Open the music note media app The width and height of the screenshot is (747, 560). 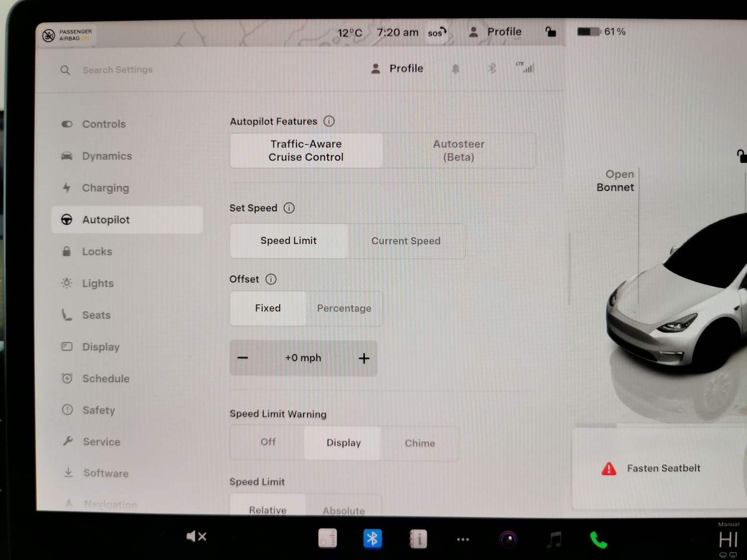pyautogui.click(x=554, y=540)
